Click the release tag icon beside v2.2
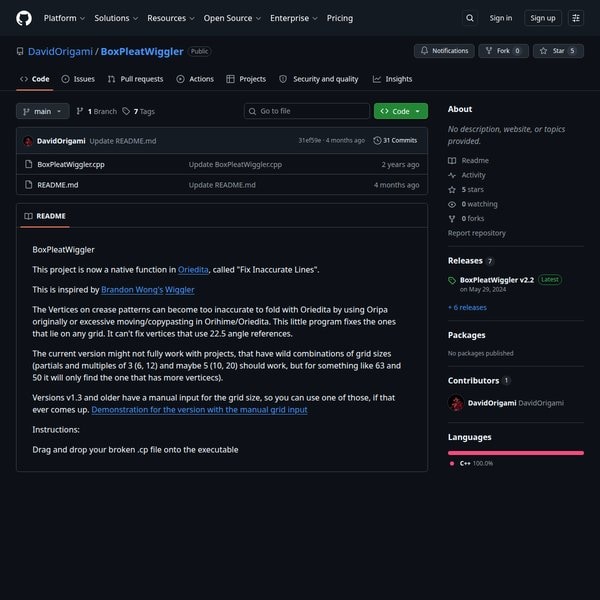The height and width of the screenshot is (600, 600). pyautogui.click(x=452, y=280)
